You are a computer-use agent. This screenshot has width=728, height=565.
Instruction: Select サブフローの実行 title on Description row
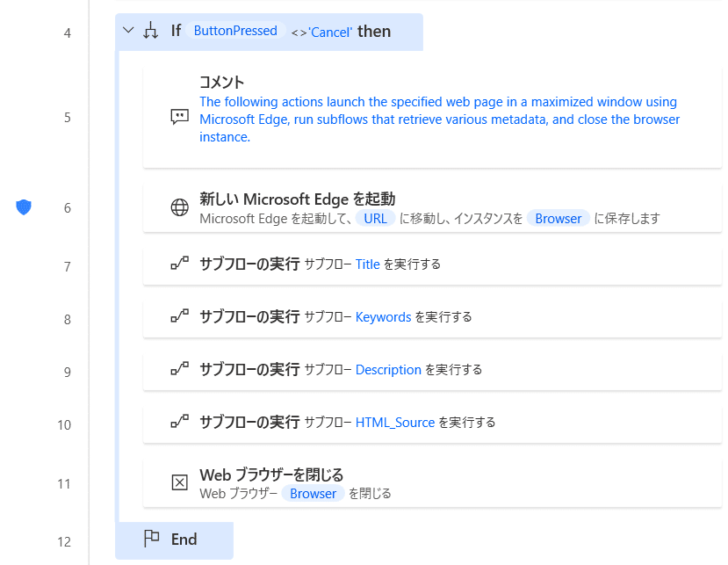click(x=249, y=369)
